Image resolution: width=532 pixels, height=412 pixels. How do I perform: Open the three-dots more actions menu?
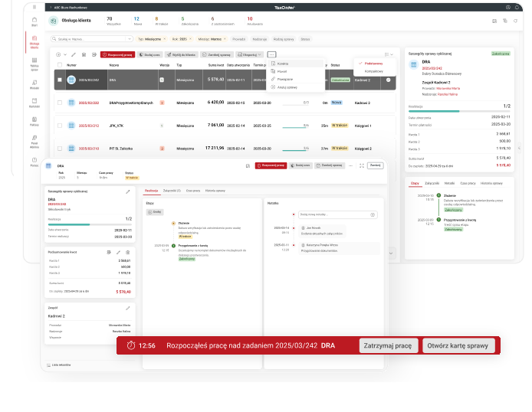point(271,54)
